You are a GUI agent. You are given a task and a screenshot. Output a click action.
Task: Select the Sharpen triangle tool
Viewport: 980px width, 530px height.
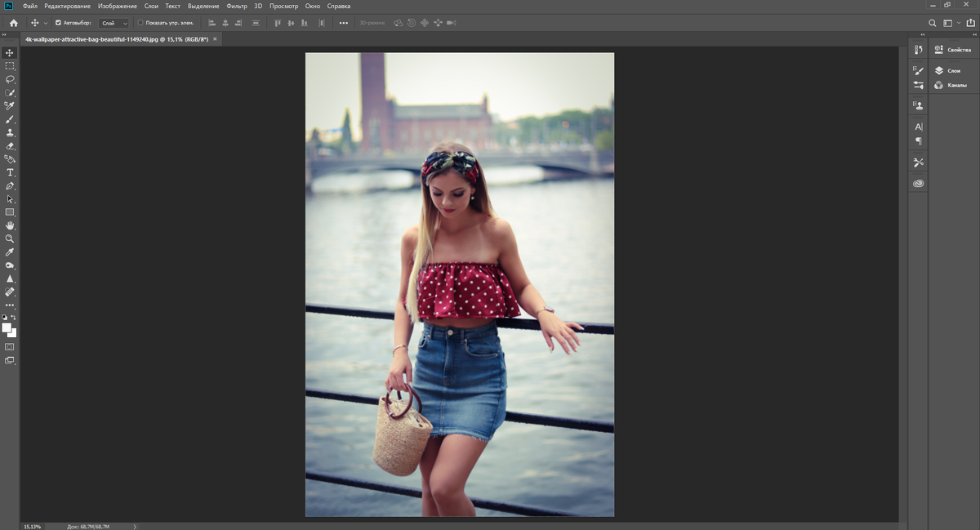(x=10, y=278)
